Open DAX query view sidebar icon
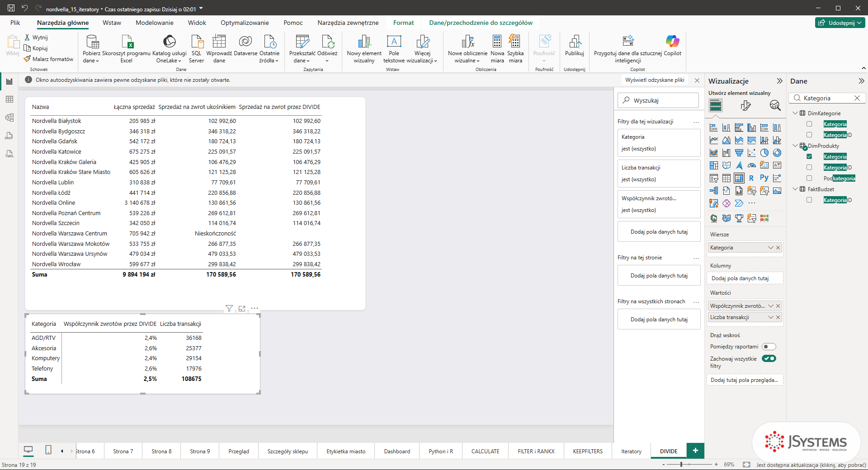 click(9, 136)
